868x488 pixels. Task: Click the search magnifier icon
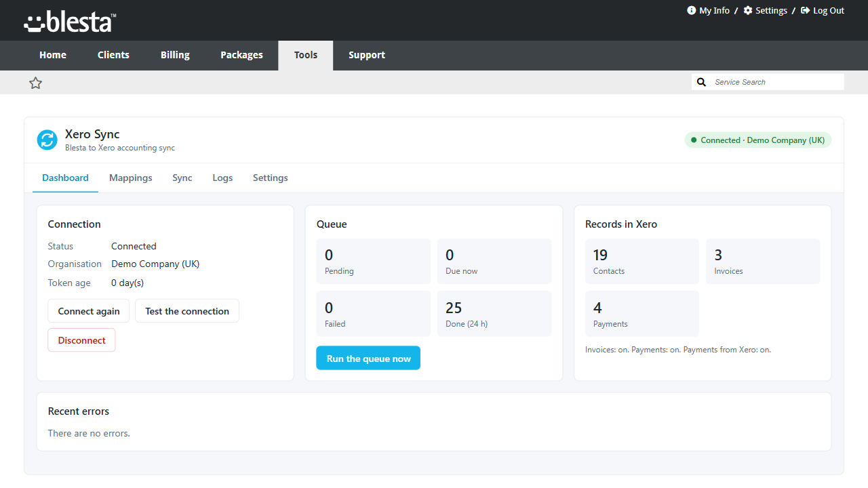[x=702, y=82]
